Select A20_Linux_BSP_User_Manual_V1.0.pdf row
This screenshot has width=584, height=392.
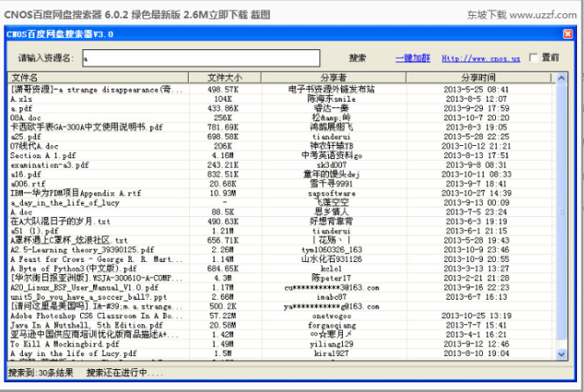pyautogui.click(x=280, y=287)
